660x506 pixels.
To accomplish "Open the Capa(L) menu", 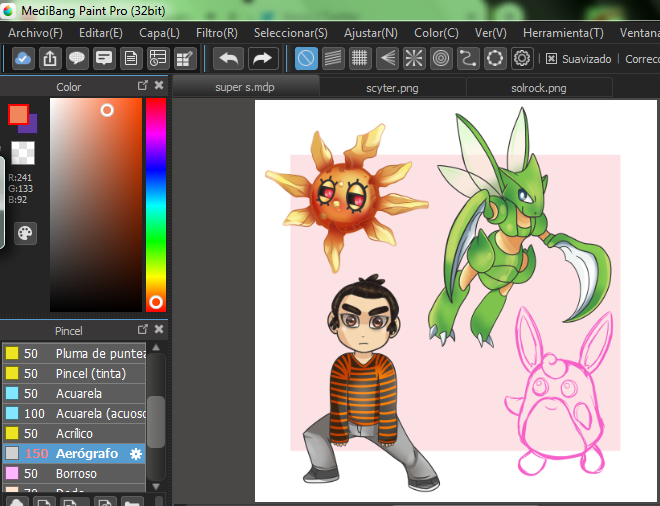I will coord(160,33).
